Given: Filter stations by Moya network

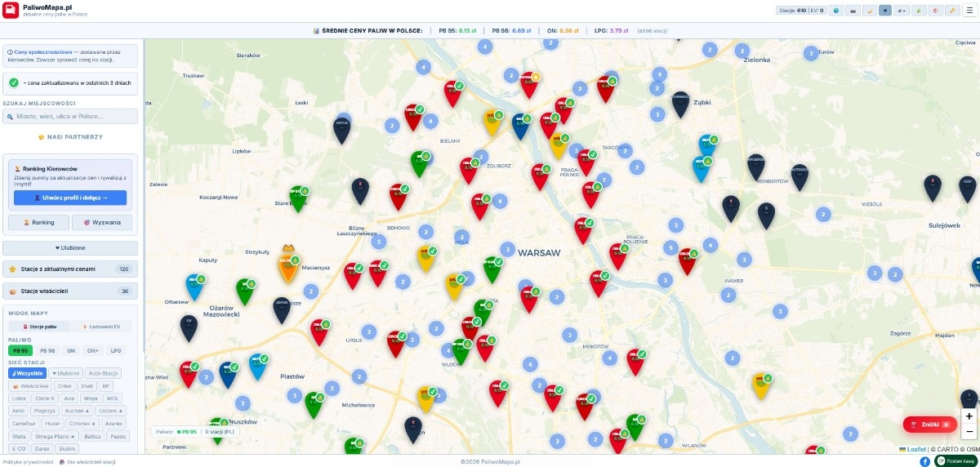Looking at the screenshot, I should point(91,398).
